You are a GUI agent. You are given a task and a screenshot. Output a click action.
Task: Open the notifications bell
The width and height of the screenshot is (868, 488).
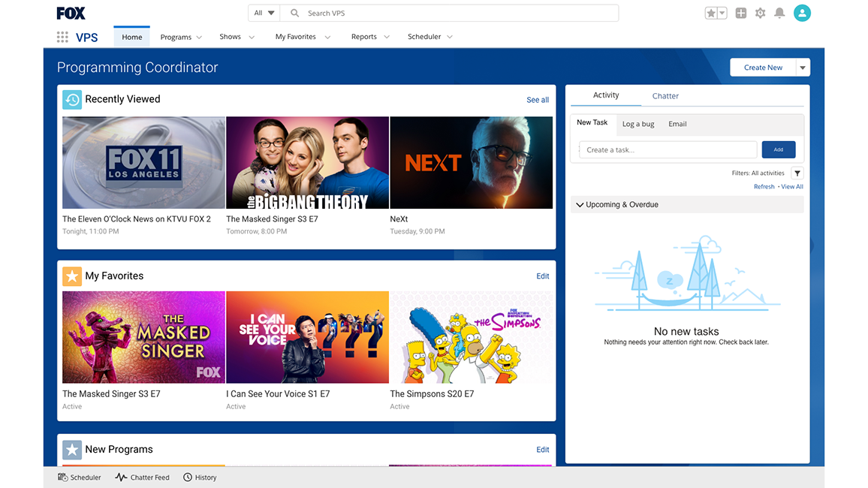click(779, 13)
